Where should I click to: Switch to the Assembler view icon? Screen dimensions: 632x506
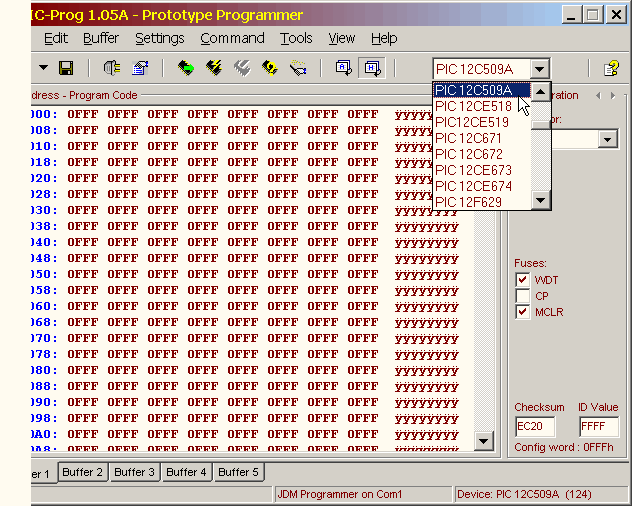click(x=343, y=68)
